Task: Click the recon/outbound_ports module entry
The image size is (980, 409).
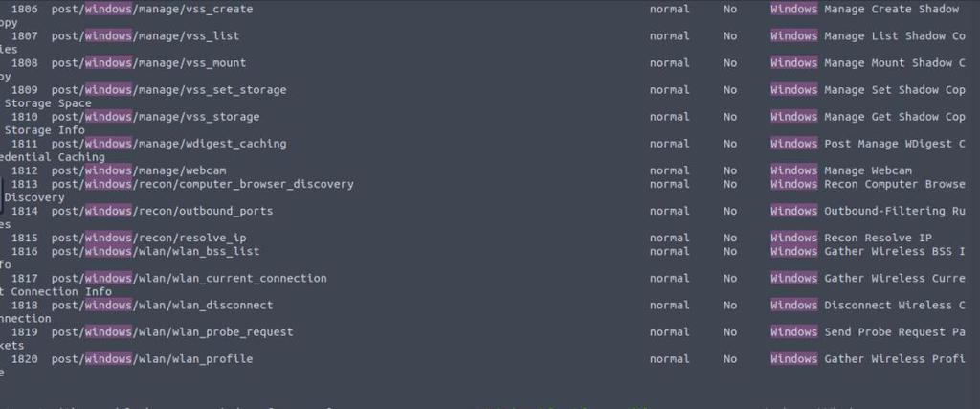Action: [162, 211]
